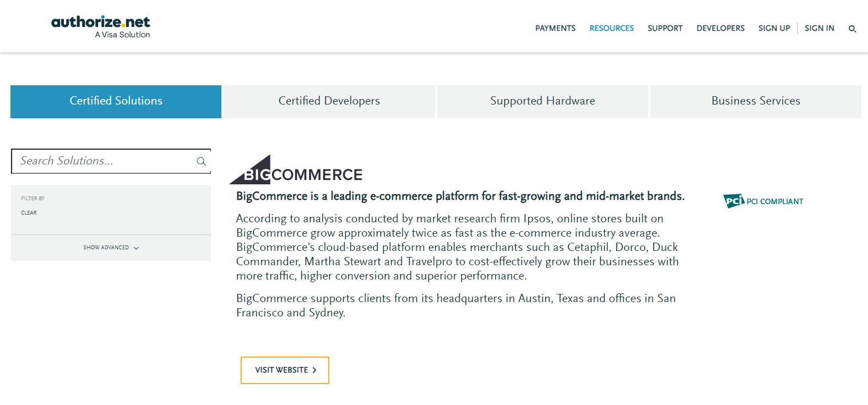This screenshot has height=405, width=868.
Task: Select the Certified Solutions tab
Action: pos(116,101)
